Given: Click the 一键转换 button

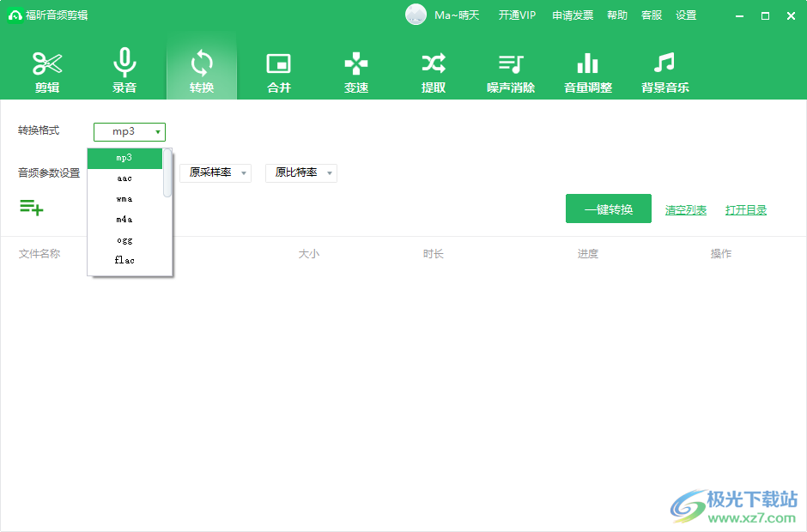Looking at the screenshot, I should (609, 209).
